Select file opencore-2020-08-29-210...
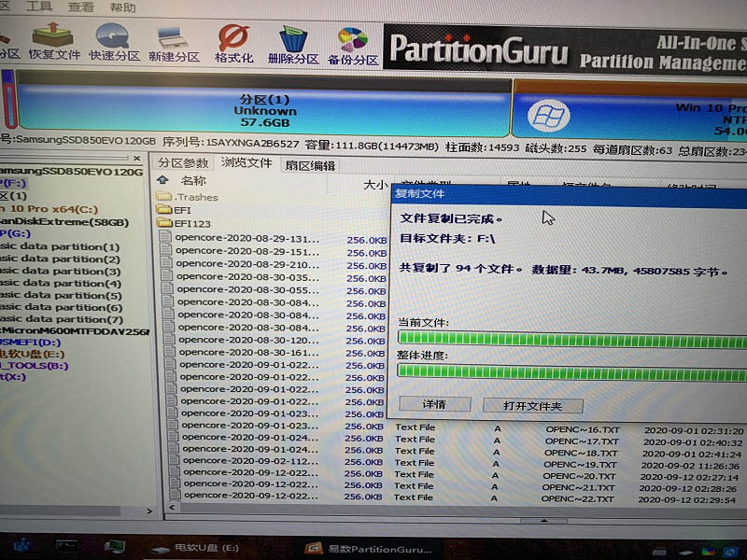 (247, 264)
